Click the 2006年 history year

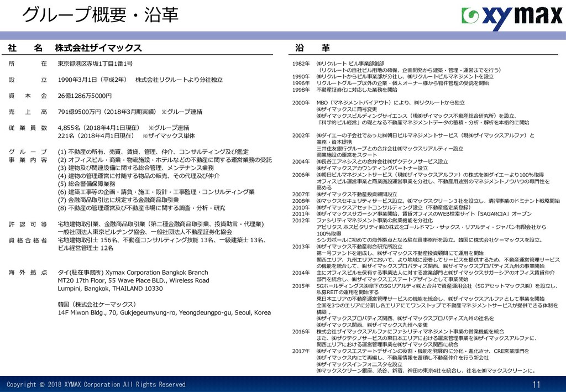301,175
